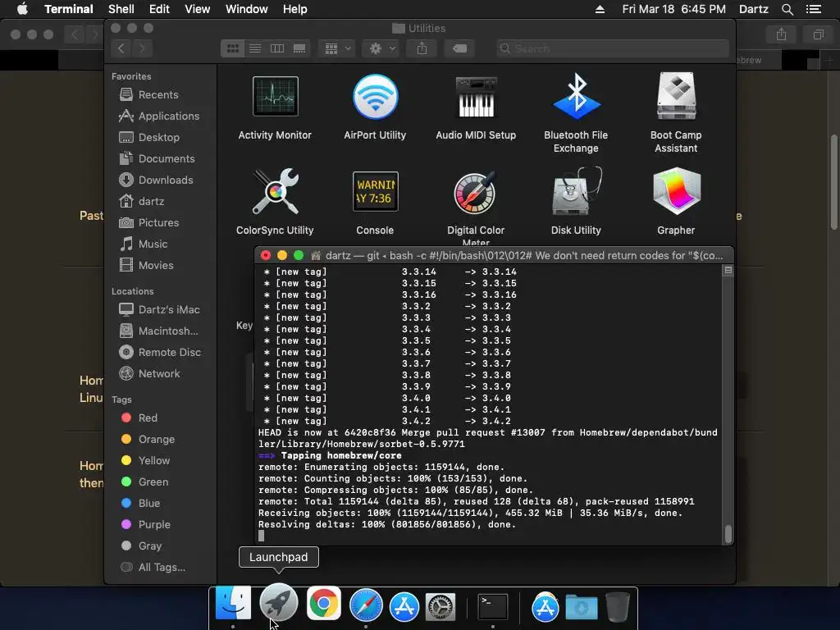The image size is (840, 630).
Task: Click the eject icon in menu bar
Action: 600,9
